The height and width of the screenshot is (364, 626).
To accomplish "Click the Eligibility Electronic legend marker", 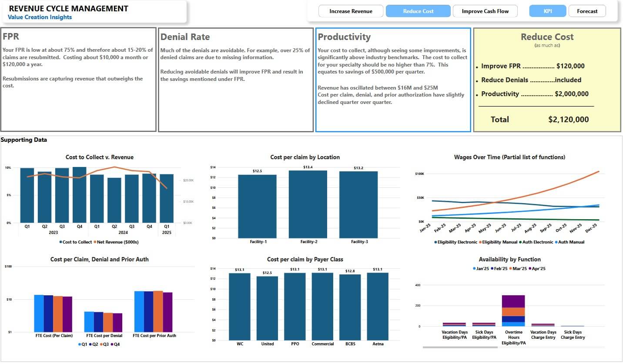I will [435, 242].
